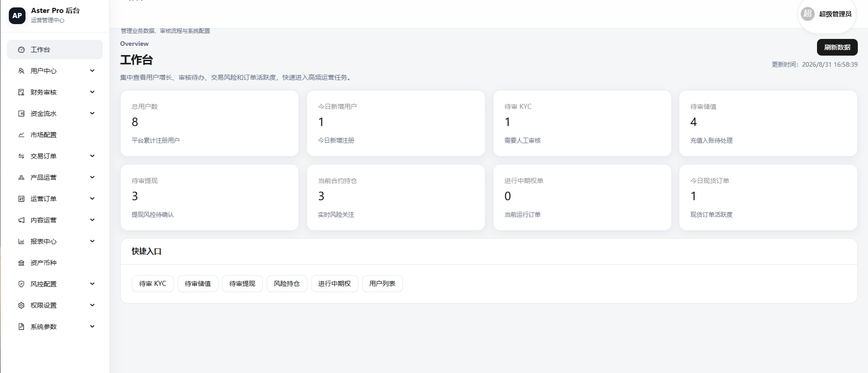Open the 进行中期权 shortcut
Screen dimensions: 868x373
(335, 284)
